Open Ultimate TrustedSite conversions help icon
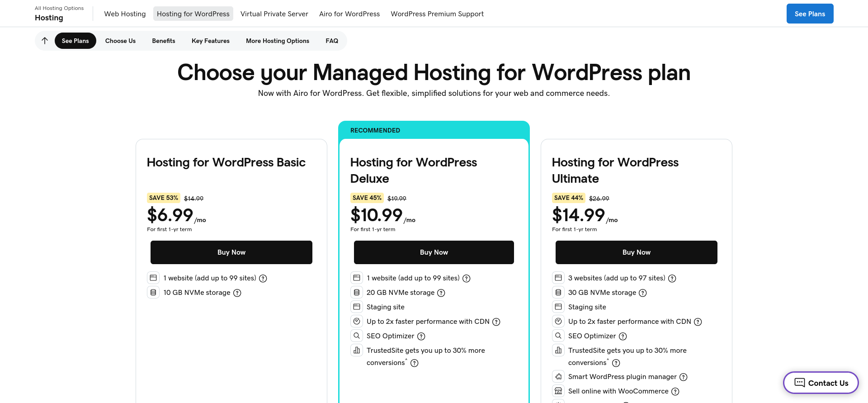 (616, 363)
